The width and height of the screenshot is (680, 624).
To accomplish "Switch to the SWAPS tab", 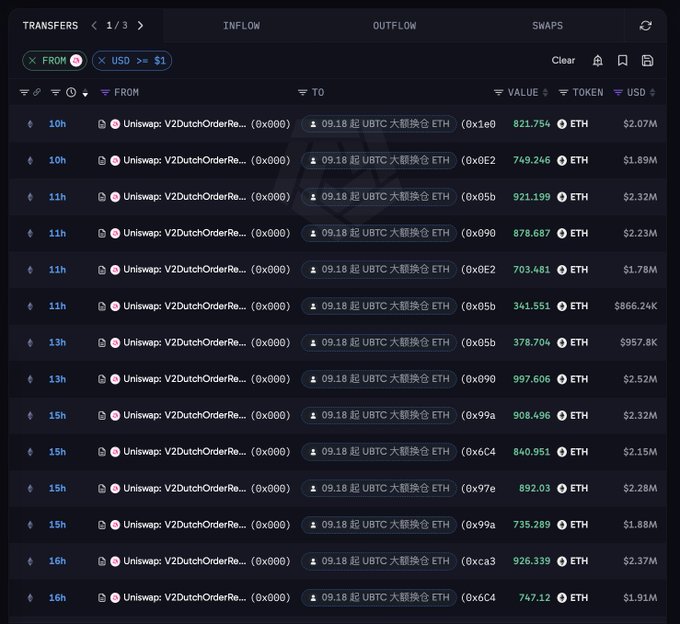I will 547,26.
